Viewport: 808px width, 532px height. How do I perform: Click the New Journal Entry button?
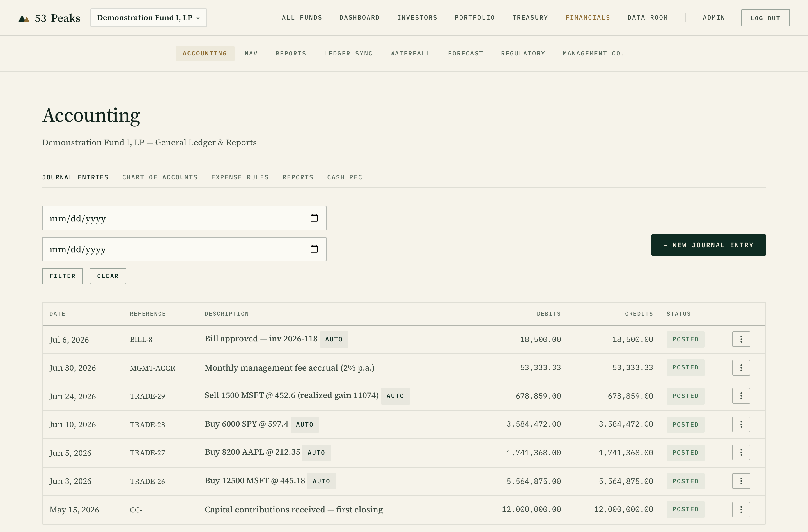click(708, 245)
